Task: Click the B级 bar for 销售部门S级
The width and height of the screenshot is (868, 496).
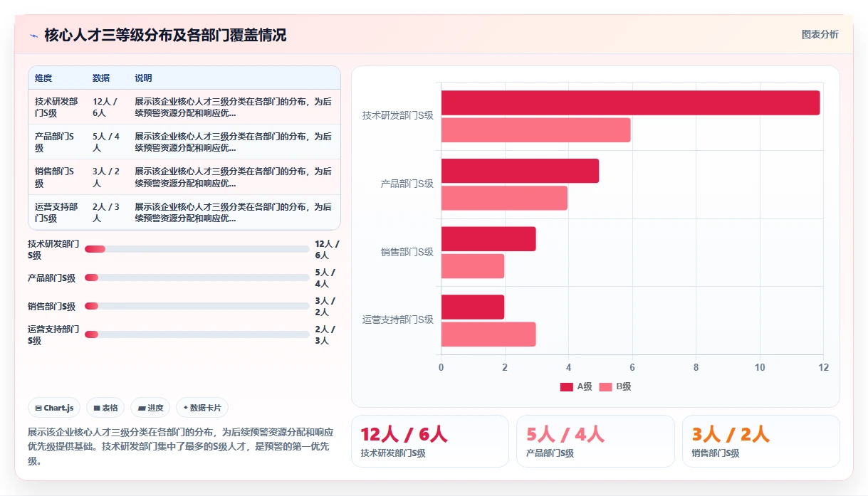Action: pyautogui.click(x=473, y=266)
